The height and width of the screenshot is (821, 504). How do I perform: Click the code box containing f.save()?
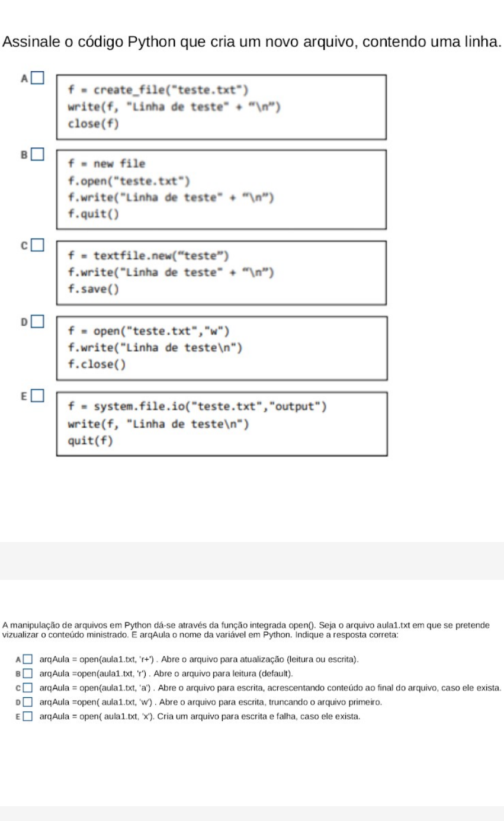[221, 272]
